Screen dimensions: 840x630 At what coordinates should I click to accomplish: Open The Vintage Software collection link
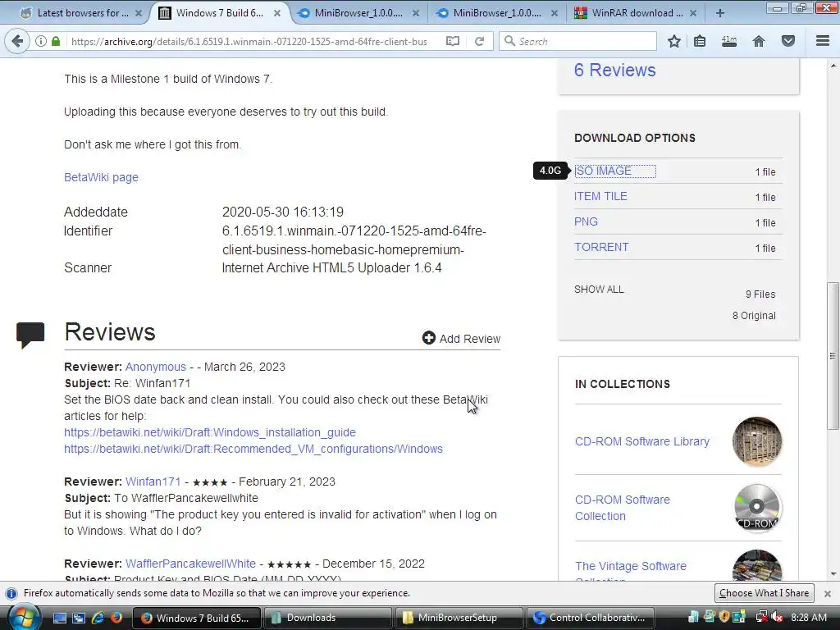[x=631, y=566]
